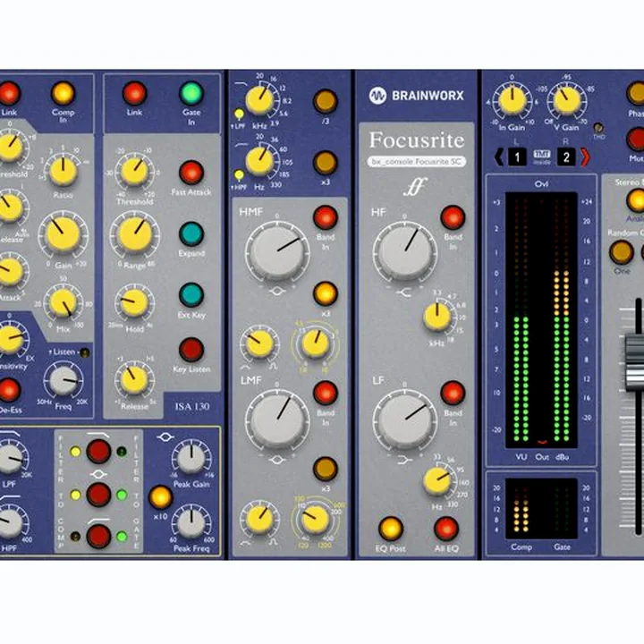Screen dimensions: 644x644
Task: Click the large LMF gain knob
Action: coord(277,419)
